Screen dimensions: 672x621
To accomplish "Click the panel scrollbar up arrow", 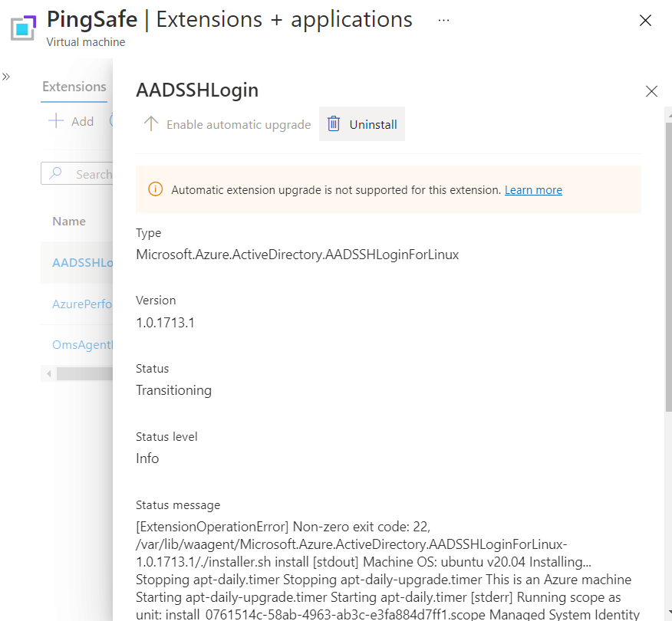I will (667, 113).
